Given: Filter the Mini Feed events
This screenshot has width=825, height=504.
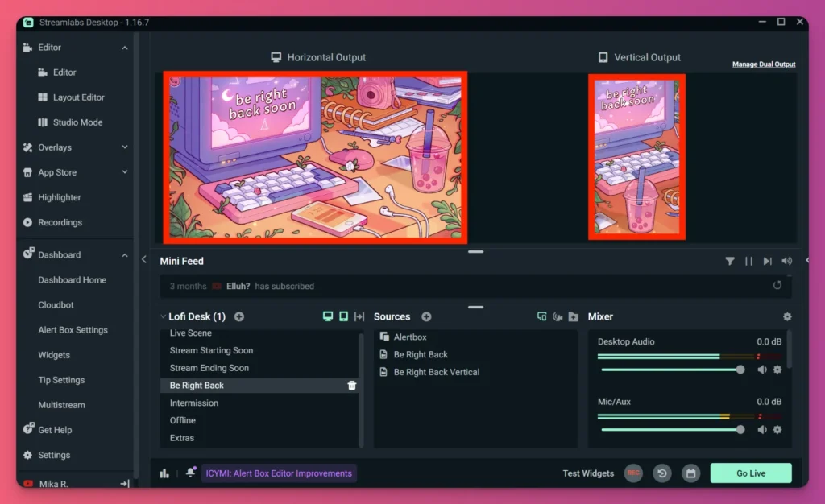Looking at the screenshot, I should [x=731, y=261].
